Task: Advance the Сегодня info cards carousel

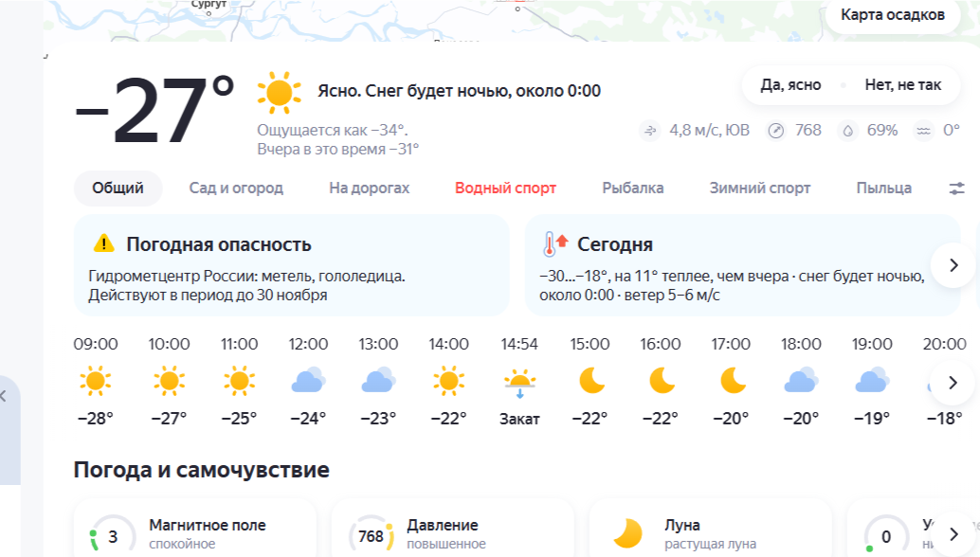Action: coord(953,265)
